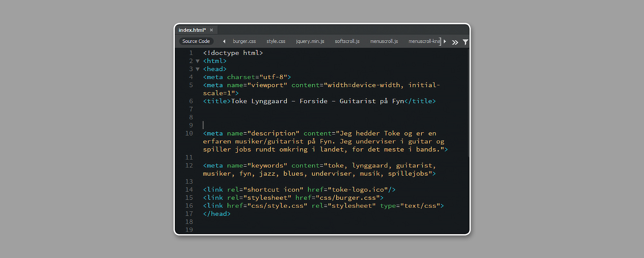
Task: Close the index.html tab
Action: [212, 30]
